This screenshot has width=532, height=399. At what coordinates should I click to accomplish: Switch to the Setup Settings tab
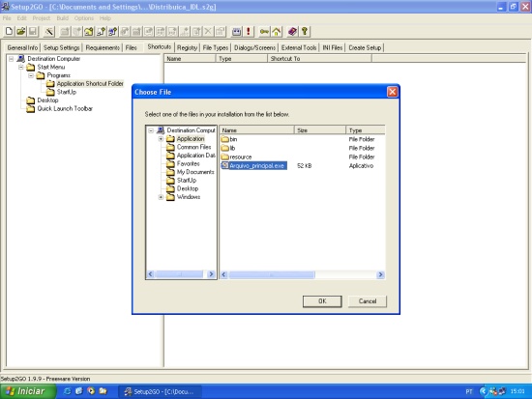click(61, 47)
